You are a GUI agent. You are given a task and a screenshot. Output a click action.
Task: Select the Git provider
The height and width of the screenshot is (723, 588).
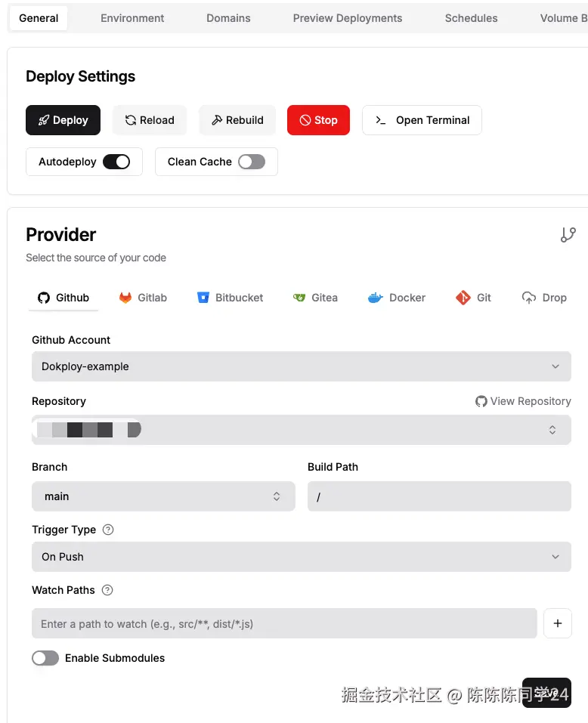(474, 298)
